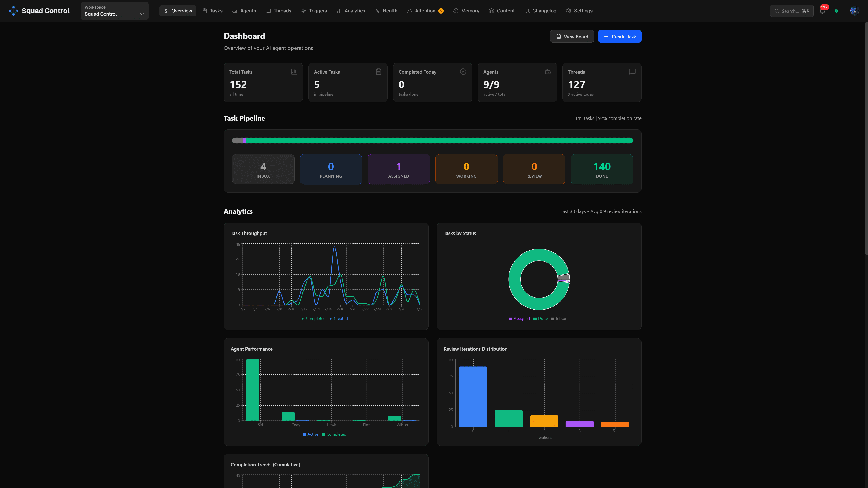Viewport: 868px width, 488px height.
Task: Toggle the Active series in Agent Performance legend
Action: point(310,434)
